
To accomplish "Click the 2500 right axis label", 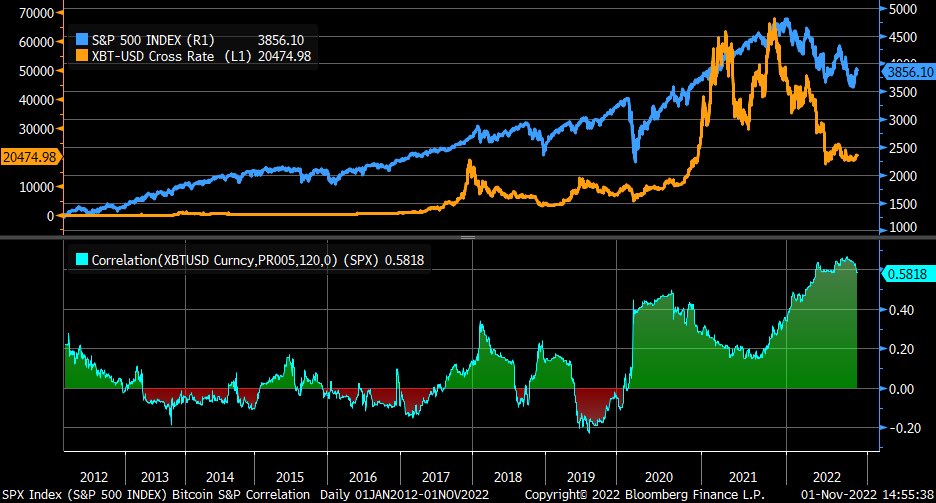I will click(x=903, y=148).
